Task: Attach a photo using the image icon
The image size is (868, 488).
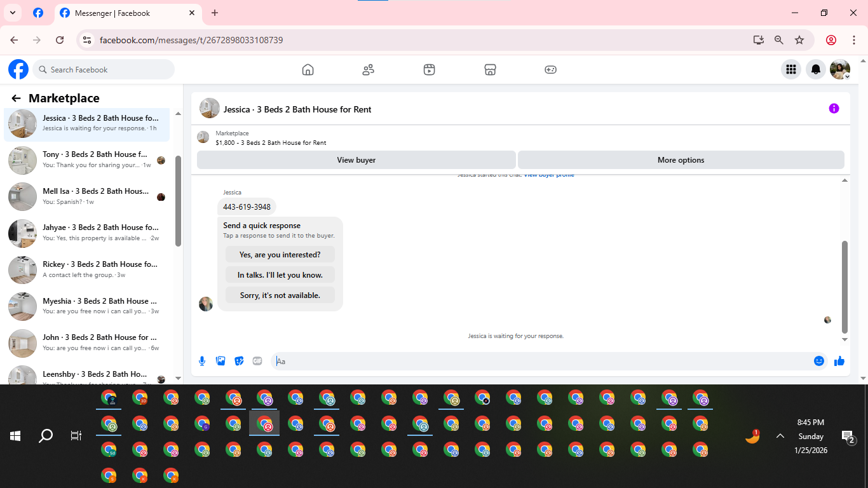Action: (x=220, y=361)
